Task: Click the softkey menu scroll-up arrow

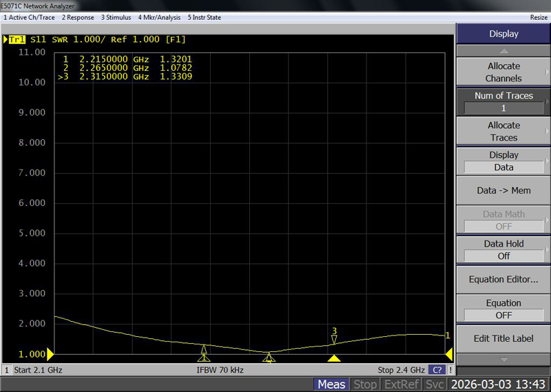Action: tap(503, 52)
